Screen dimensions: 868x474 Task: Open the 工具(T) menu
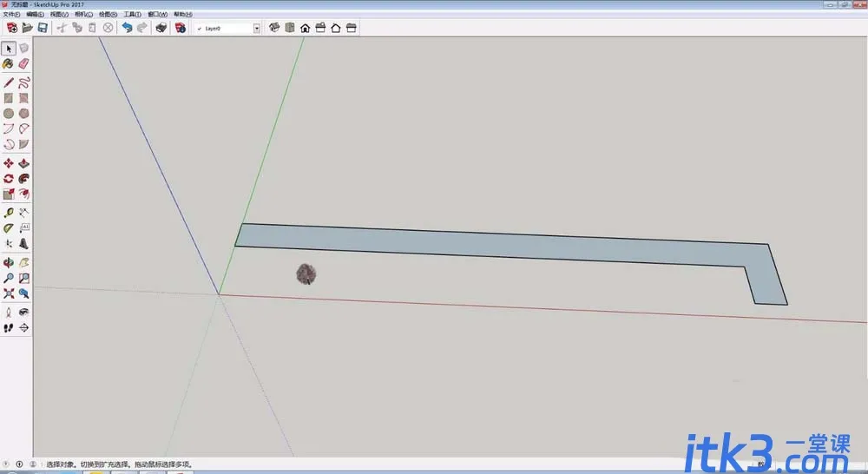[x=132, y=15]
